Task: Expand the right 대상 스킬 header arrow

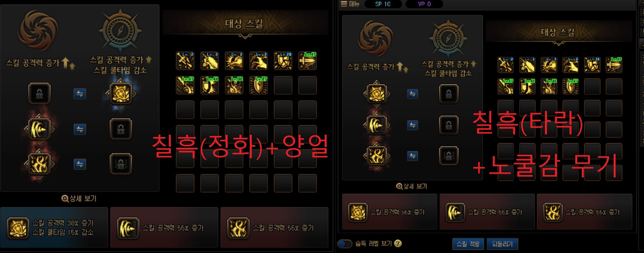Action: pyautogui.click(x=558, y=43)
